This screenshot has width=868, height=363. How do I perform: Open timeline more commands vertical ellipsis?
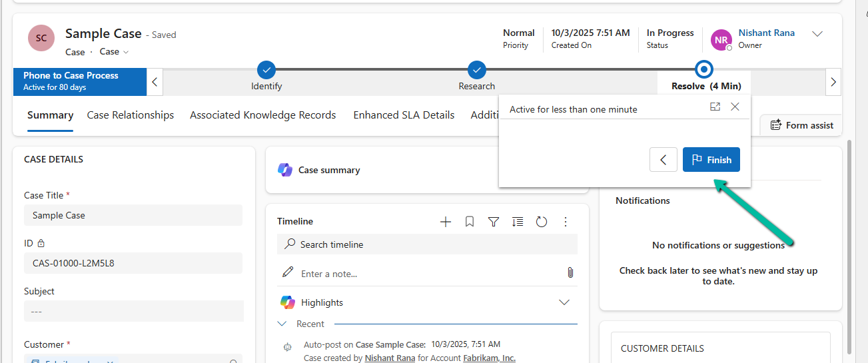tap(566, 222)
